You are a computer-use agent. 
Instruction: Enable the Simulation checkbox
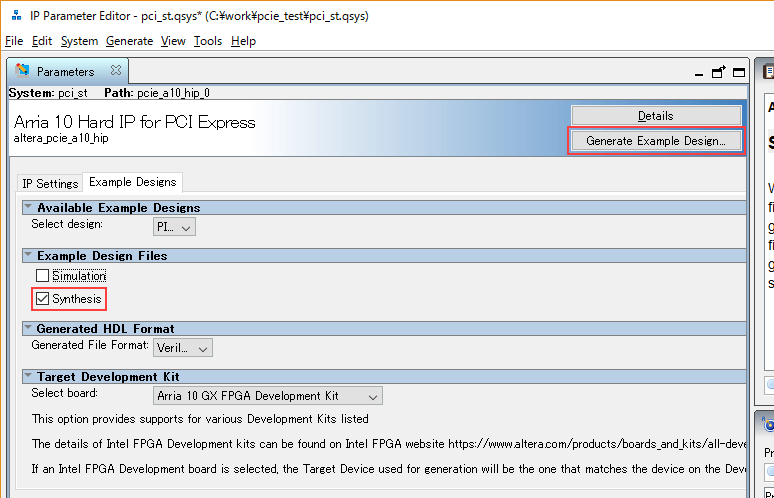42,275
